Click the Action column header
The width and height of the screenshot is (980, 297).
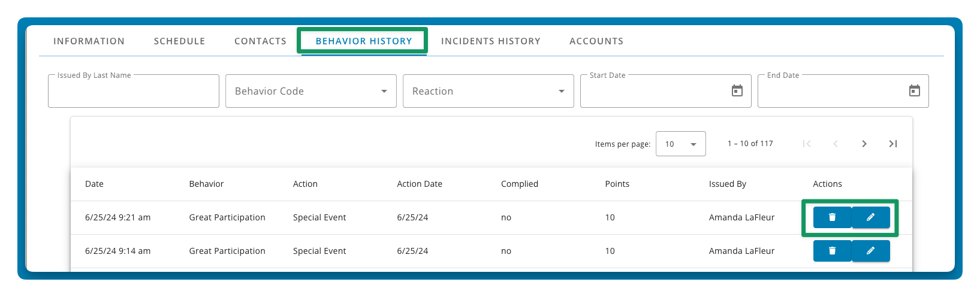click(305, 184)
